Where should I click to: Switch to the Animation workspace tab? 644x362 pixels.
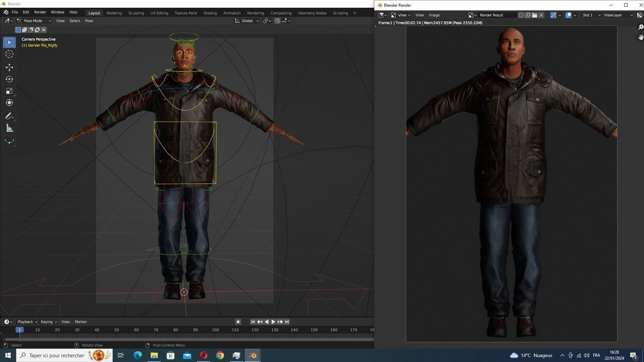232,13
